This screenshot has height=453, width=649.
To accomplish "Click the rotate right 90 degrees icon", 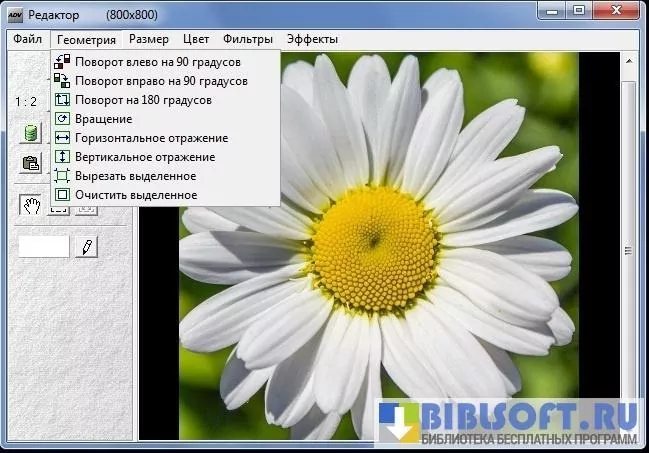I will (62, 81).
